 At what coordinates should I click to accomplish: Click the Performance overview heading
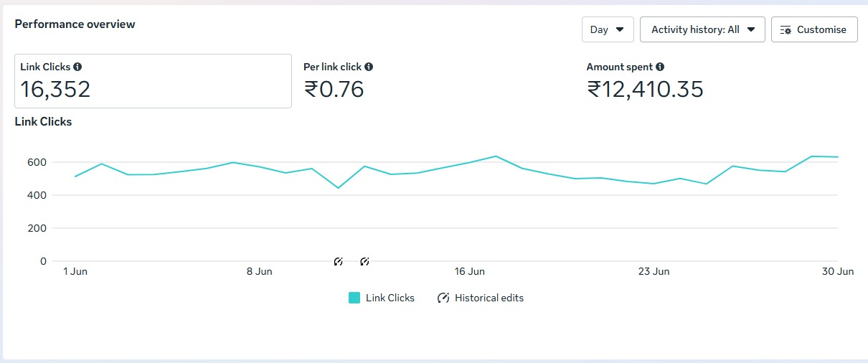[75, 24]
